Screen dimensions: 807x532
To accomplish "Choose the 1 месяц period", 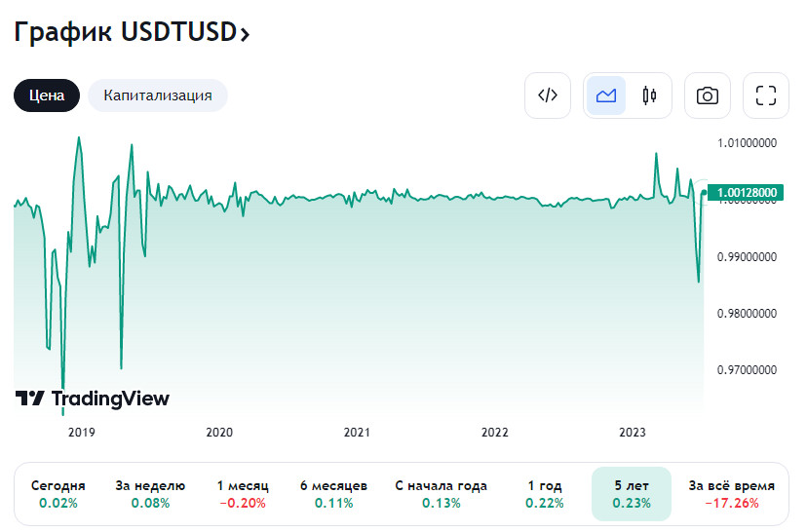I will coord(243,494).
